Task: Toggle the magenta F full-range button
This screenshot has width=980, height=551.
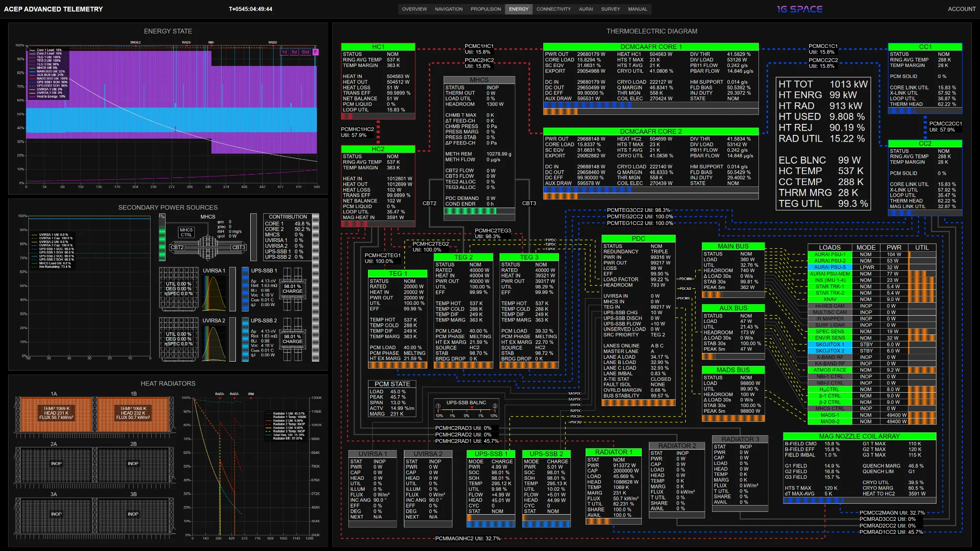Action: coord(315,52)
